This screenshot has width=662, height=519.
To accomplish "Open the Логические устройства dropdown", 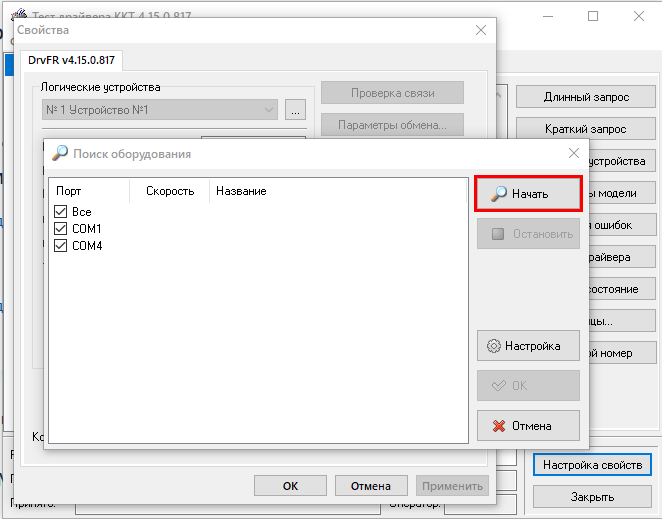I will coord(269,110).
